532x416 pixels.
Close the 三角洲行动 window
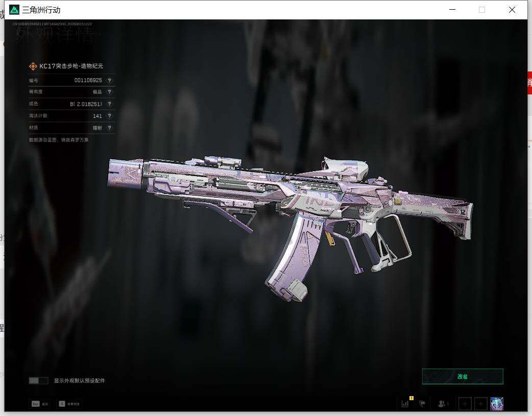pos(512,10)
